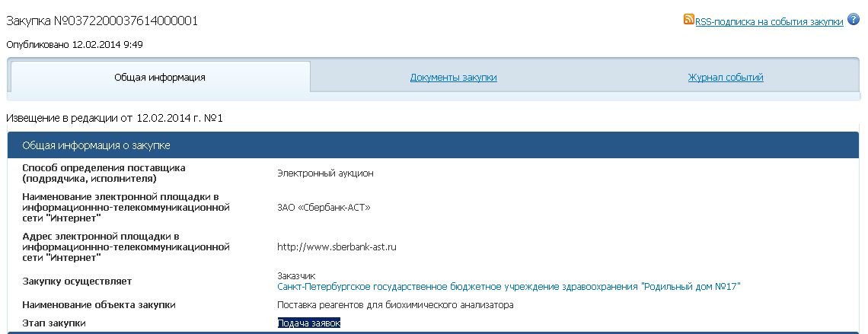Open the Родильный дом №17 organization link
This screenshot has width=868, height=334.
(509, 286)
